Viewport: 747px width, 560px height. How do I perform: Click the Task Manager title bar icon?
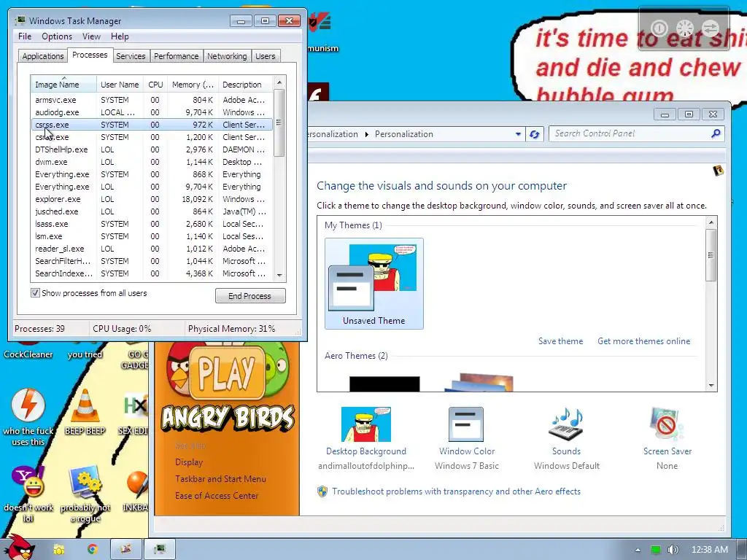click(20, 20)
